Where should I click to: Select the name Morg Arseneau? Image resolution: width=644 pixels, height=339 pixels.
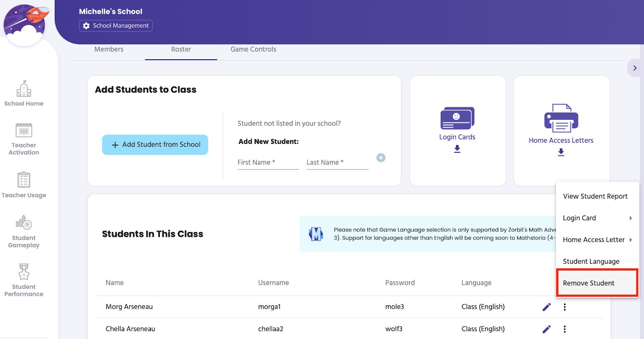tap(129, 307)
